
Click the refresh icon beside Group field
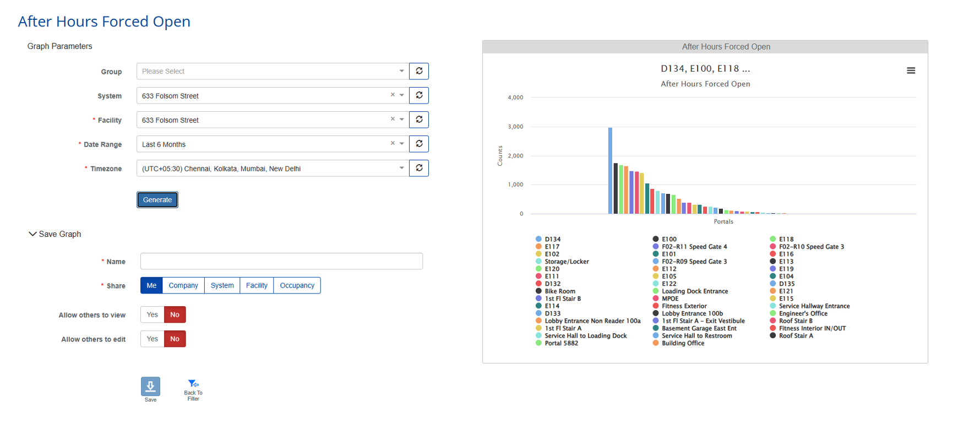[x=419, y=71]
